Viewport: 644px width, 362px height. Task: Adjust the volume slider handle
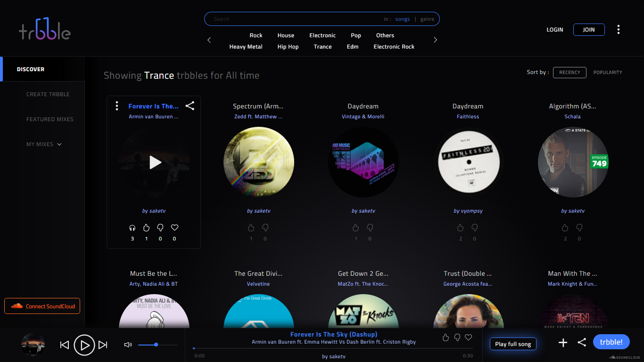click(x=156, y=345)
